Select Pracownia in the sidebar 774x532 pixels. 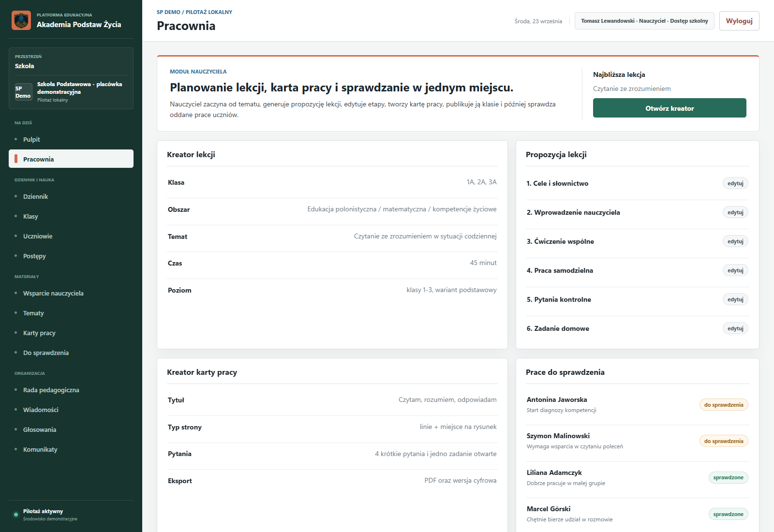pyautogui.click(x=71, y=159)
